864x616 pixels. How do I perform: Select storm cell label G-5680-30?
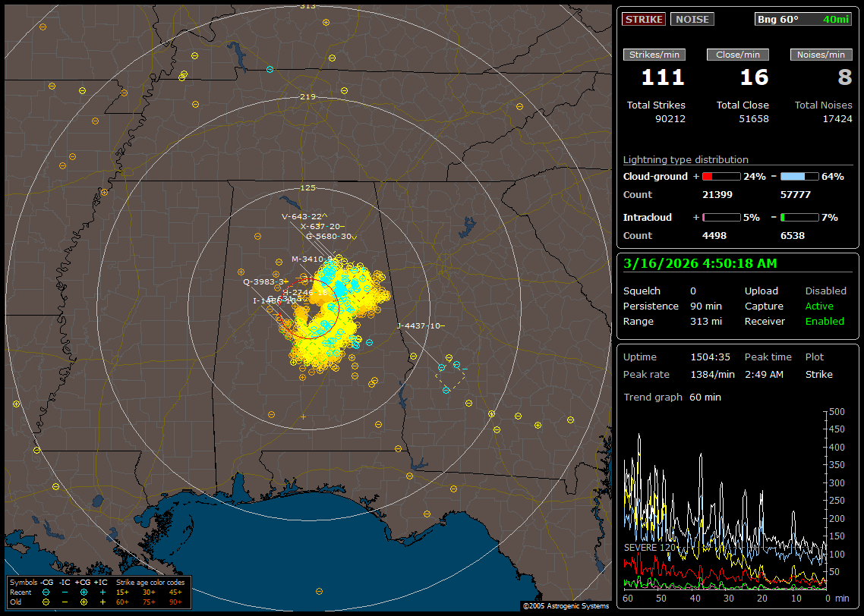(328, 236)
